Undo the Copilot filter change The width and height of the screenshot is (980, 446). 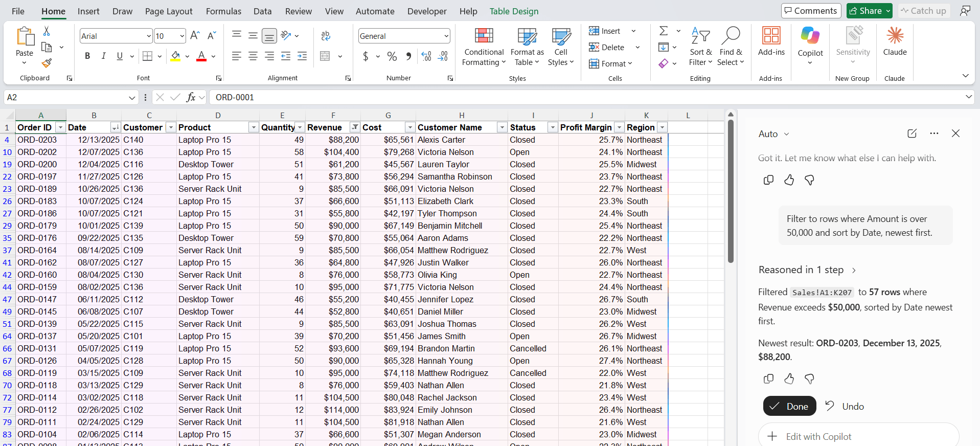[x=845, y=406]
